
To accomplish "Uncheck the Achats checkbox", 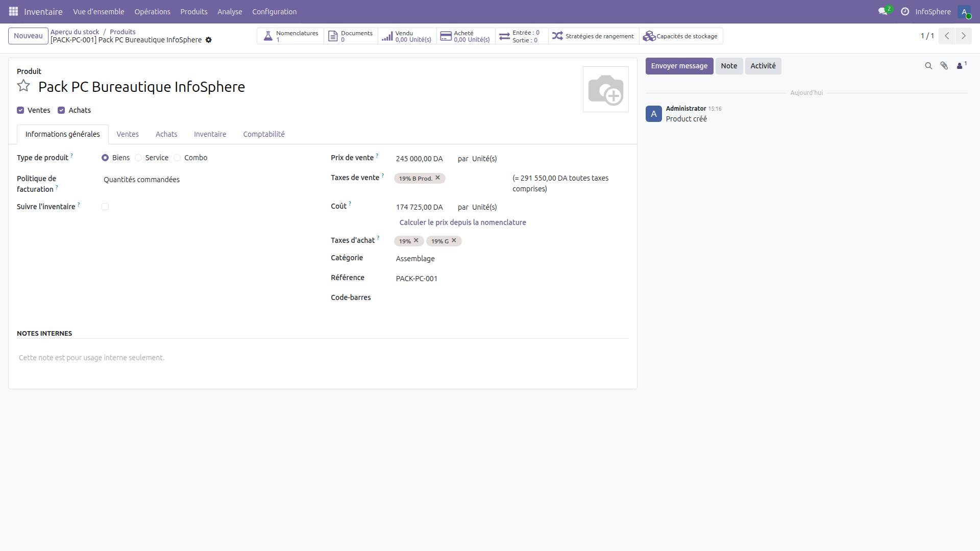I will (x=61, y=110).
